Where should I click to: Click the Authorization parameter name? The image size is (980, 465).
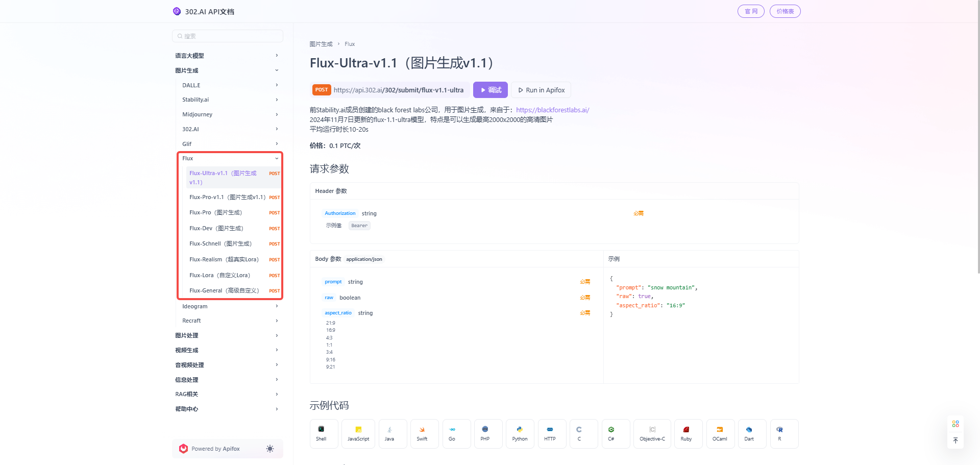[x=340, y=213]
